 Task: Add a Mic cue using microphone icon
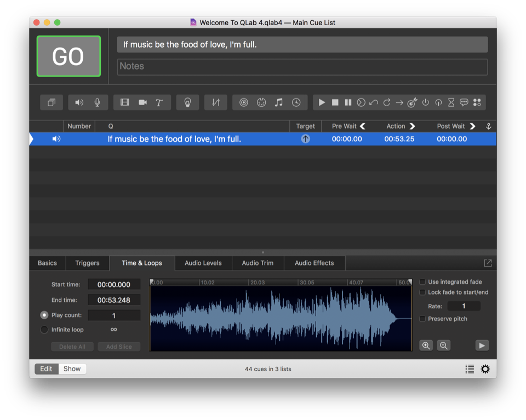tap(97, 102)
